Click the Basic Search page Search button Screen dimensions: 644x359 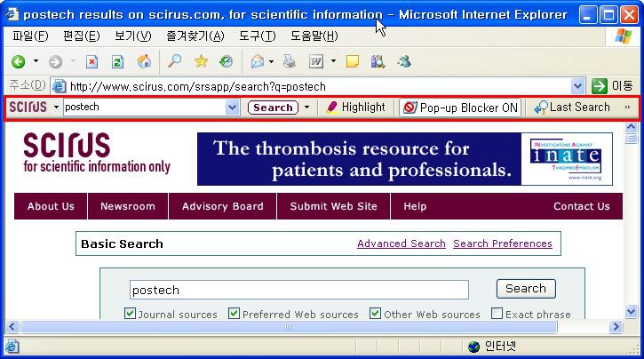pyautogui.click(x=526, y=289)
